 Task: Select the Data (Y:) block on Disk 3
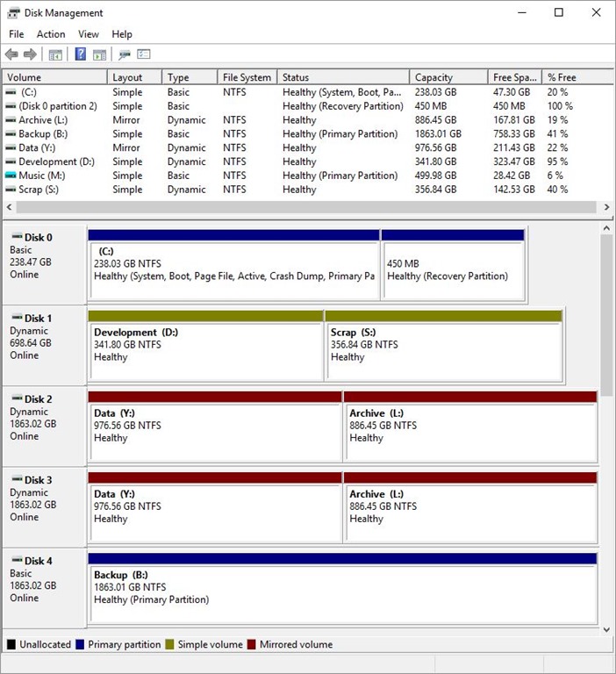(x=215, y=507)
